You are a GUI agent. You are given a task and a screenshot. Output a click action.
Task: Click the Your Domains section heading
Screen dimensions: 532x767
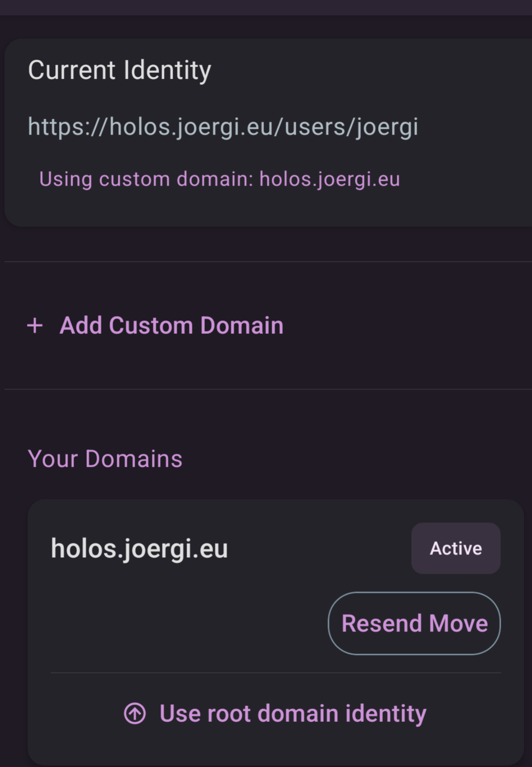click(105, 459)
